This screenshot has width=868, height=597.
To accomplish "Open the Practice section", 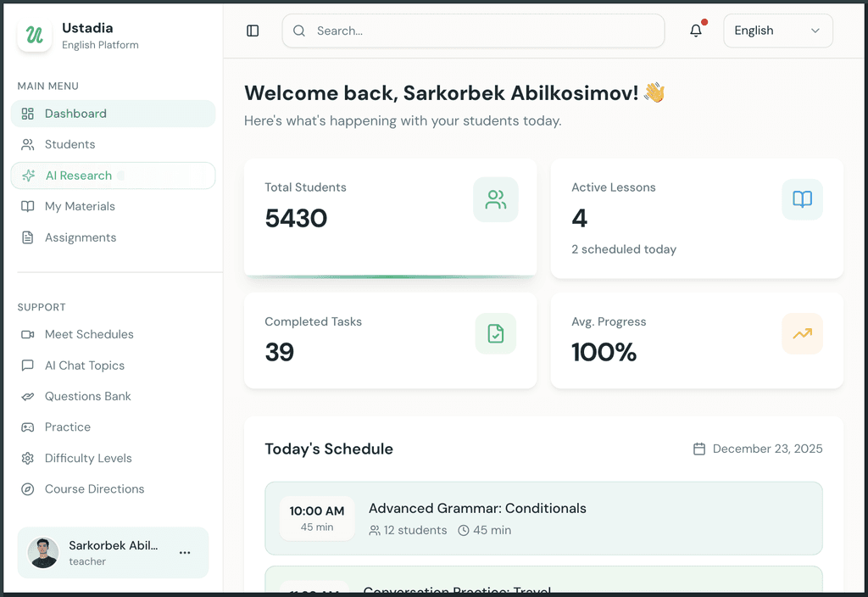I will pos(113,427).
